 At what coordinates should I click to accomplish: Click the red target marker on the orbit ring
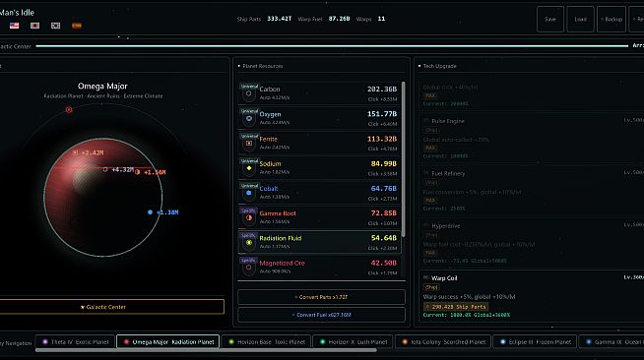pos(69,110)
